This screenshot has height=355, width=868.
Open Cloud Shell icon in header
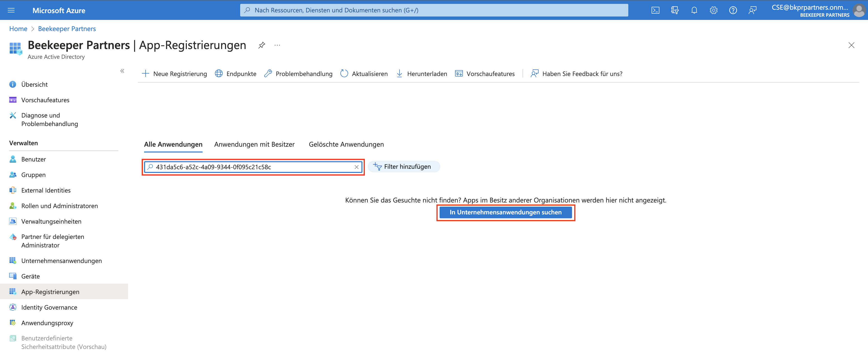[655, 10]
